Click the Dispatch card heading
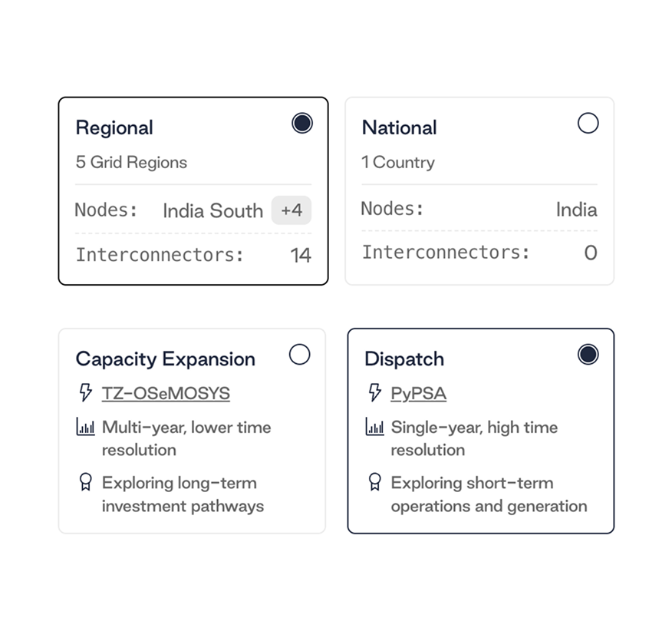 pos(404,359)
